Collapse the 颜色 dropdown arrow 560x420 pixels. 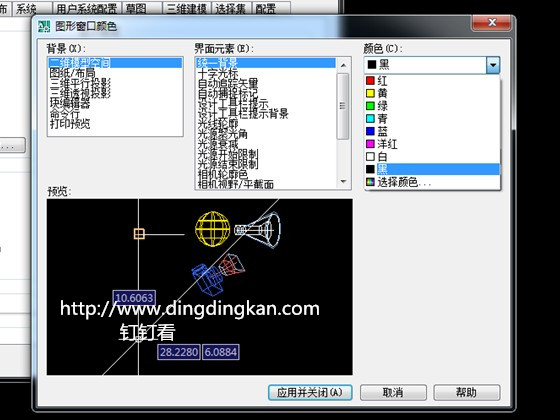493,65
